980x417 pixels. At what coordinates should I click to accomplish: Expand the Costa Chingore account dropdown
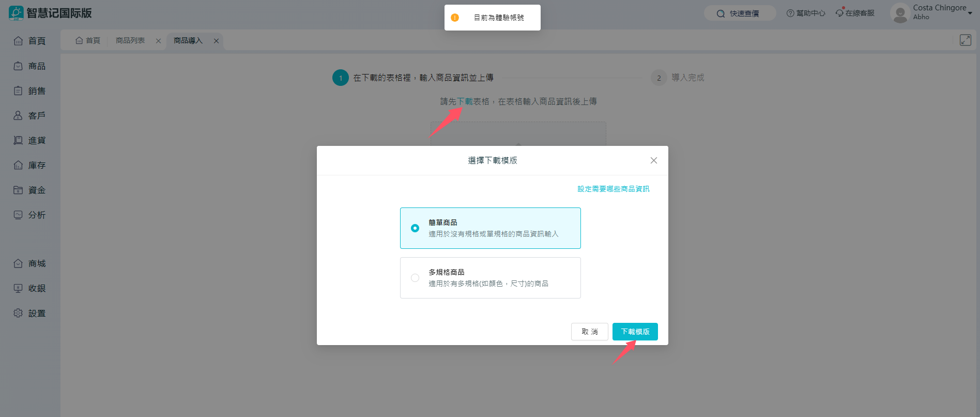click(970, 13)
